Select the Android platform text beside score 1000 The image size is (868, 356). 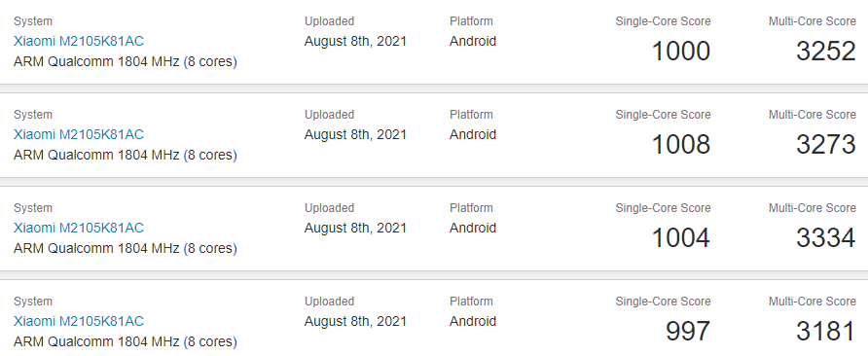click(x=473, y=41)
